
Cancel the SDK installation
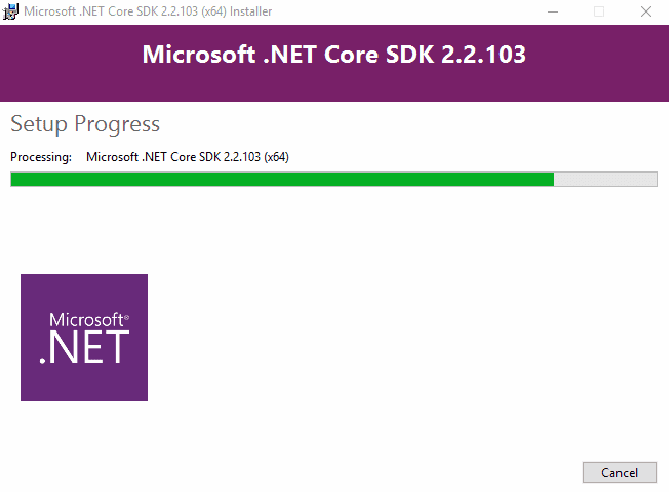(619, 472)
